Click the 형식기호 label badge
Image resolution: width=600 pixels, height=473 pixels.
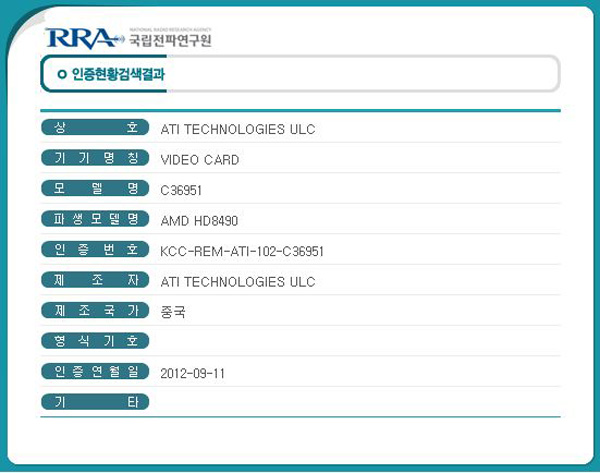point(95,341)
